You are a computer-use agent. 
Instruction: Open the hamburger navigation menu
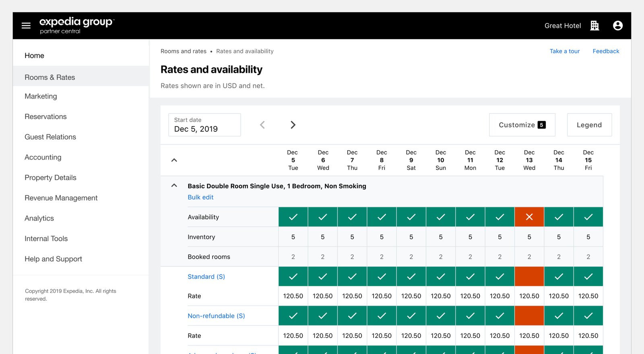26,26
